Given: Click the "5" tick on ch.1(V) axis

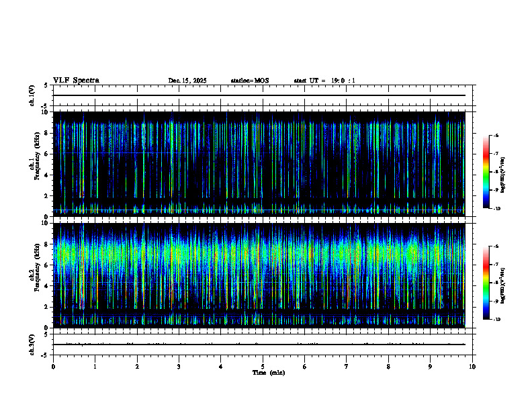Looking at the screenshot, I should (46, 85).
